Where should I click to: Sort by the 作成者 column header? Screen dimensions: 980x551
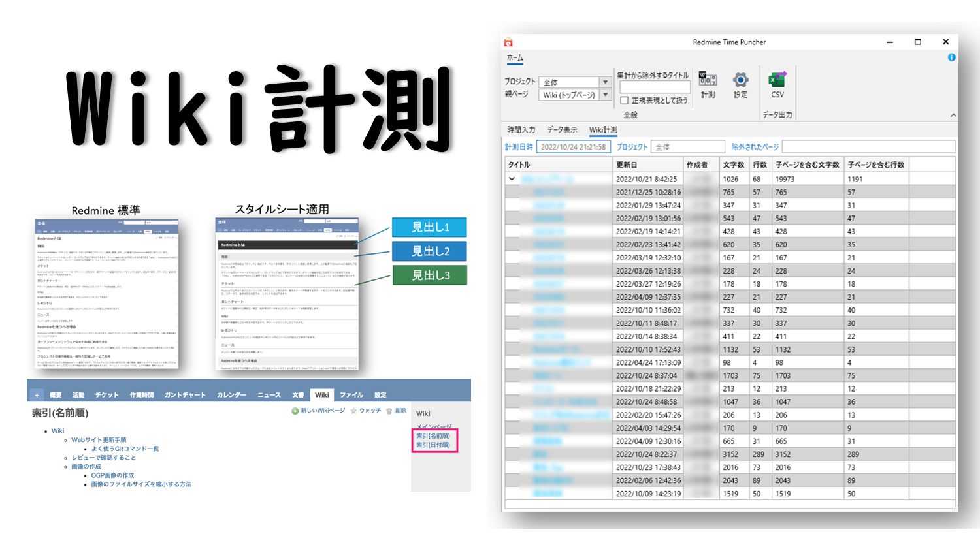(x=700, y=165)
